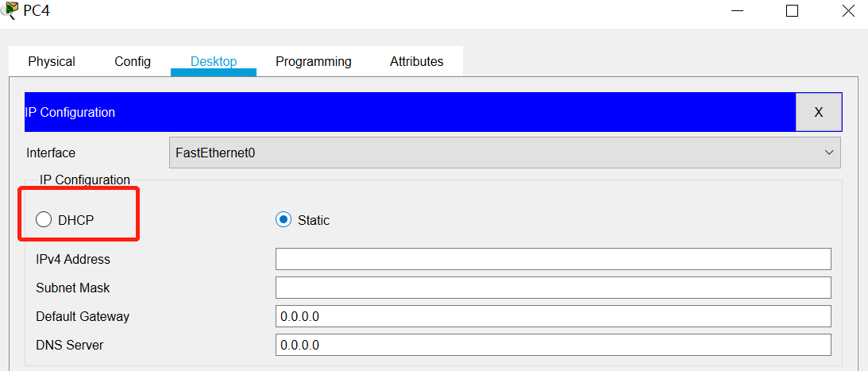Click the PC4 window title text
The width and height of the screenshot is (868, 371).
pyautogui.click(x=37, y=11)
